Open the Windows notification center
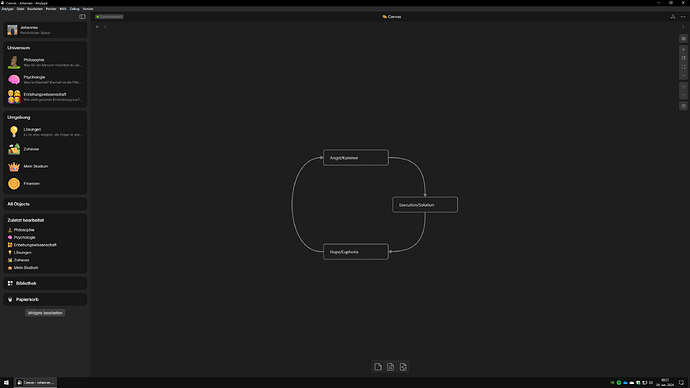 pos(681,383)
